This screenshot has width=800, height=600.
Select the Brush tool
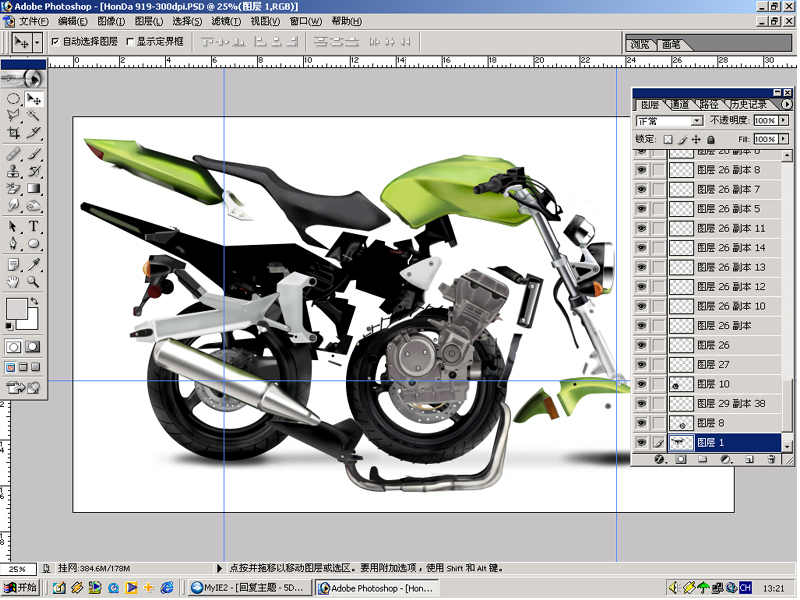click(x=34, y=154)
